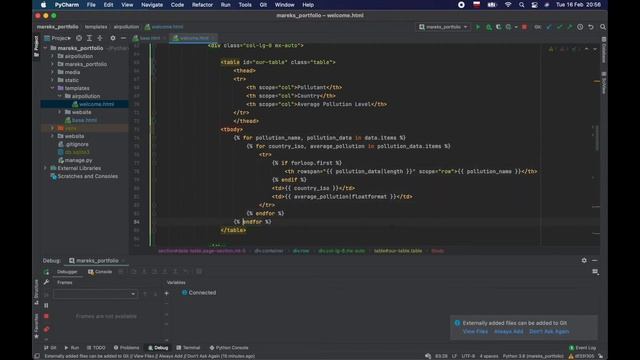640x360 pixels.
Task: Rerun debug session icon in Debug panel
Action: tap(46, 272)
